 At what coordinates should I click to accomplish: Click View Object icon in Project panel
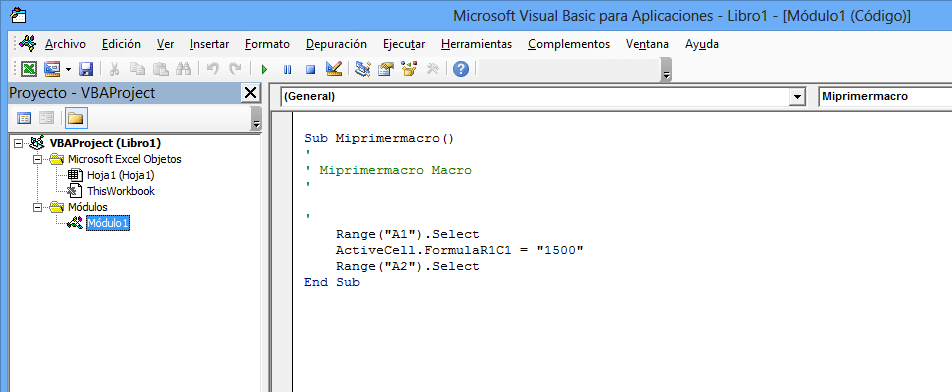pos(46,118)
